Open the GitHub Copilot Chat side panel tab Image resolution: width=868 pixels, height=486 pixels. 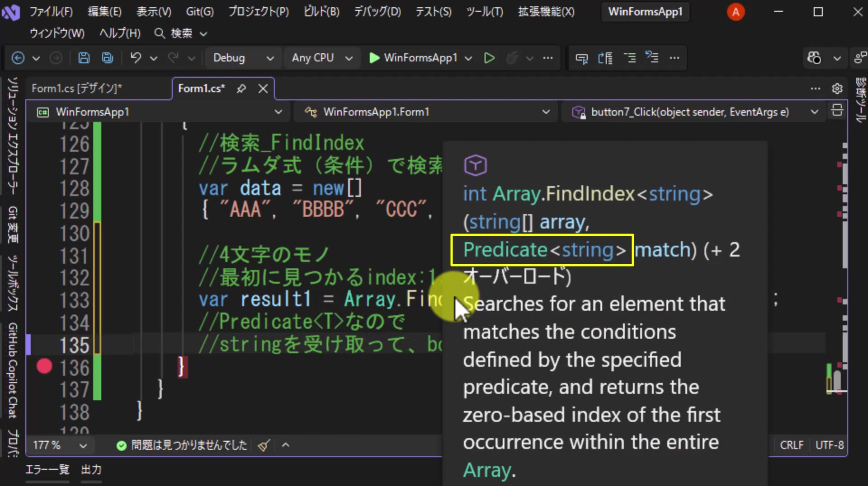13,370
